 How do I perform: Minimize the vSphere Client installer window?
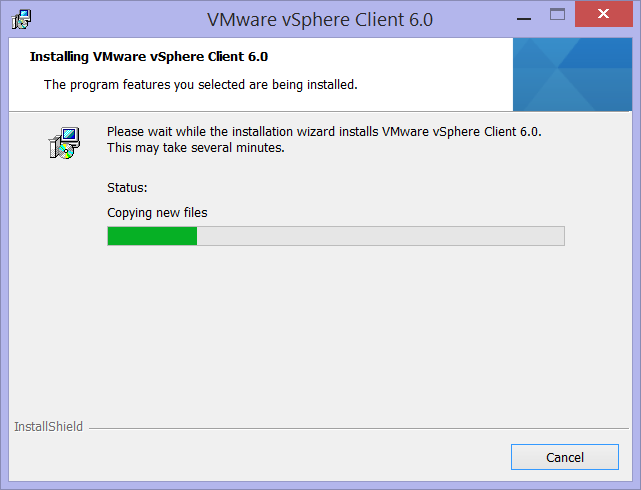point(524,18)
